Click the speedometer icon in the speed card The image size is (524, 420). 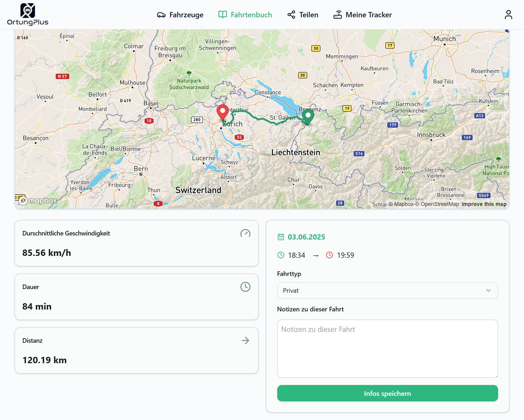click(x=245, y=233)
